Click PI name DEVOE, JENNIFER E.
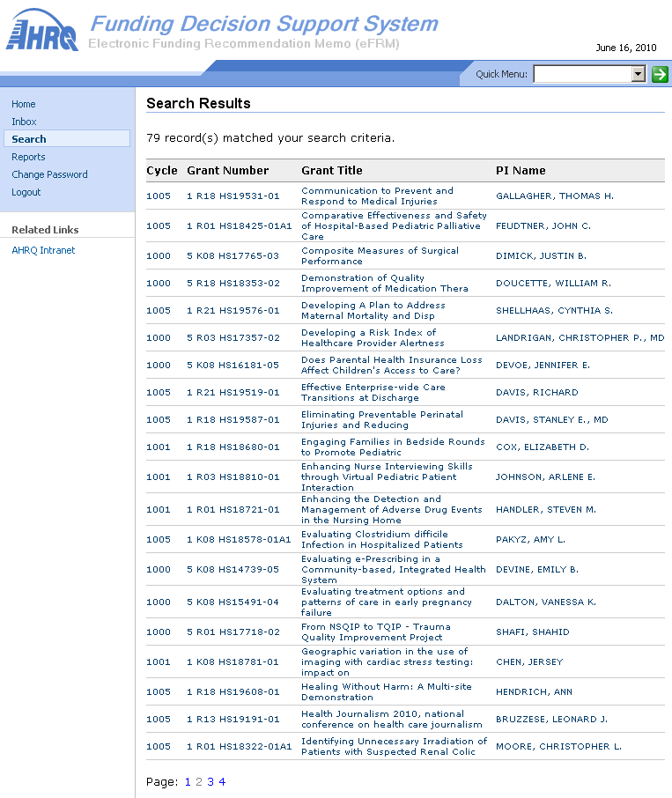 [543, 366]
